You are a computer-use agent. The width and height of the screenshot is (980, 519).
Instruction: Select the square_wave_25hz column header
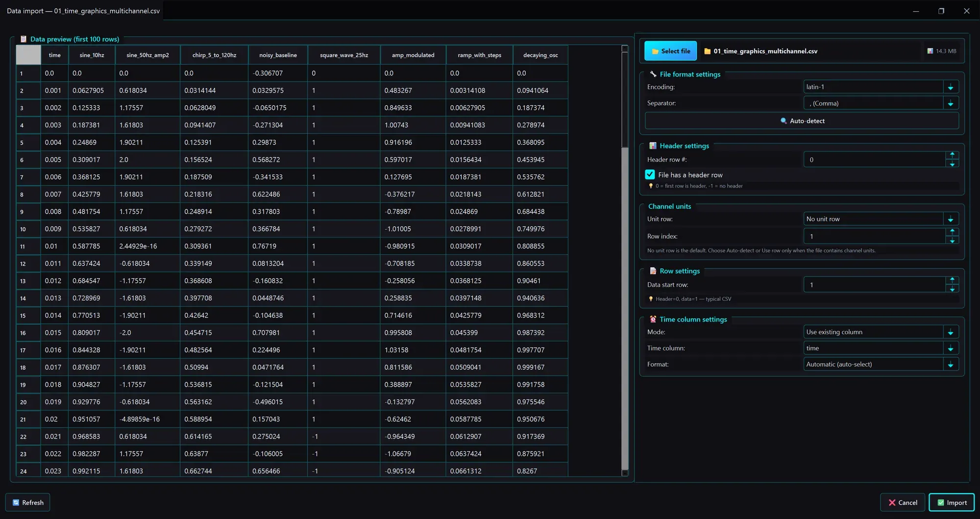(x=343, y=55)
